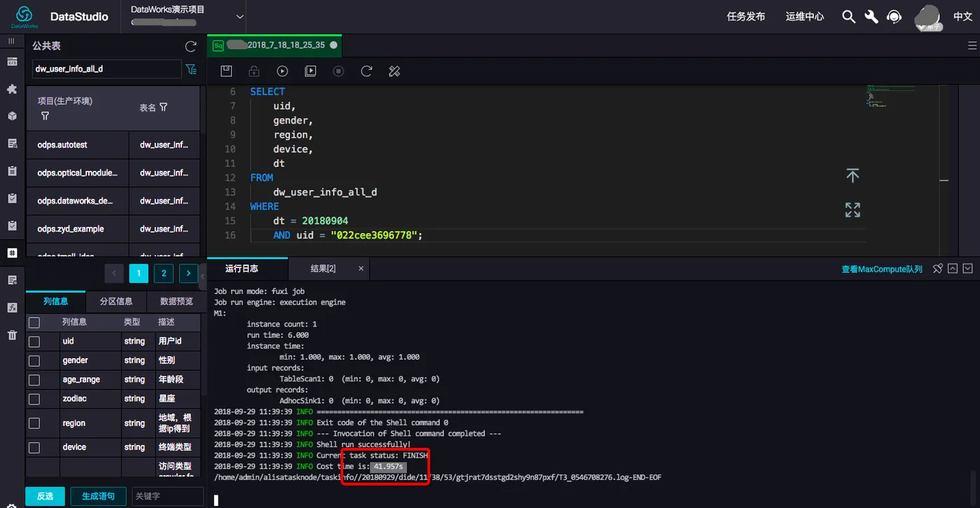Switch to the 数据预览 tab
Viewport: 980px width, 508px height.
pyautogui.click(x=176, y=302)
